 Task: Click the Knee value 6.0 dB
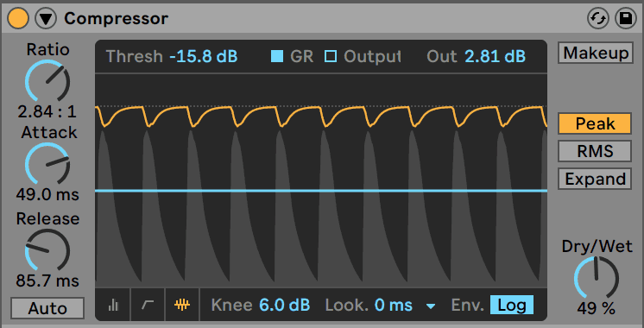pyautogui.click(x=285, y=306)
